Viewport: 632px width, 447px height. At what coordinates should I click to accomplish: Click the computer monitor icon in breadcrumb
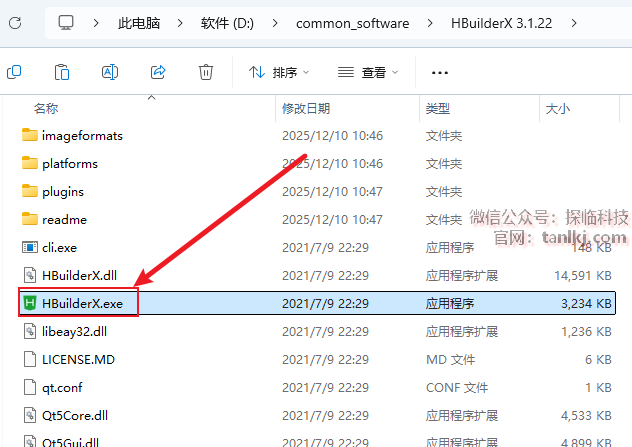coord(66,23)
